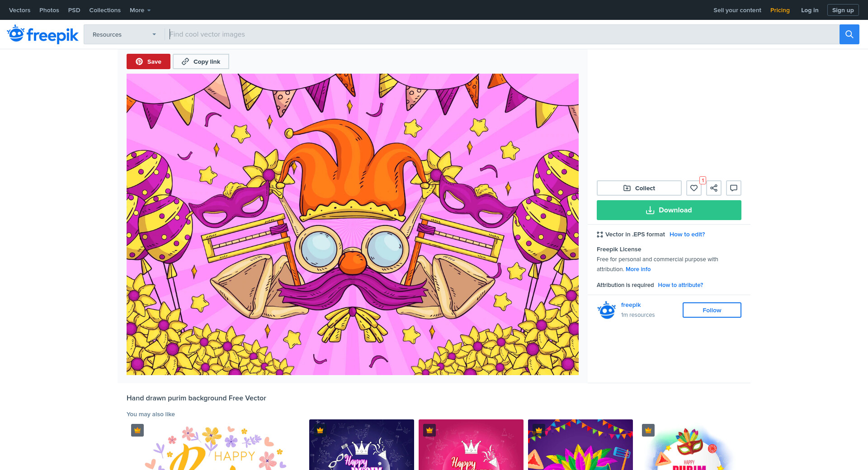Click the freepik author avatar
Viewport: 868px width, 470px height.
coord(607,310)
